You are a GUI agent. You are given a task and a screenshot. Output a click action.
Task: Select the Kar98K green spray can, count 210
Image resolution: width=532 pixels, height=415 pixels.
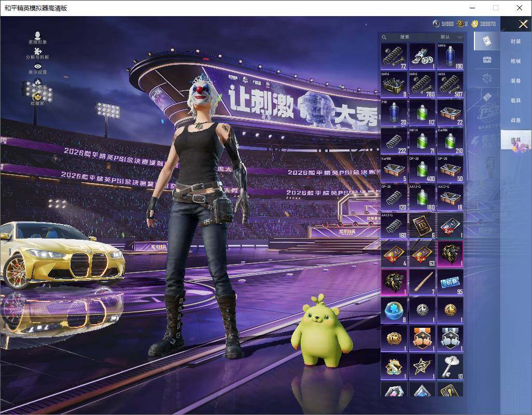450,141
